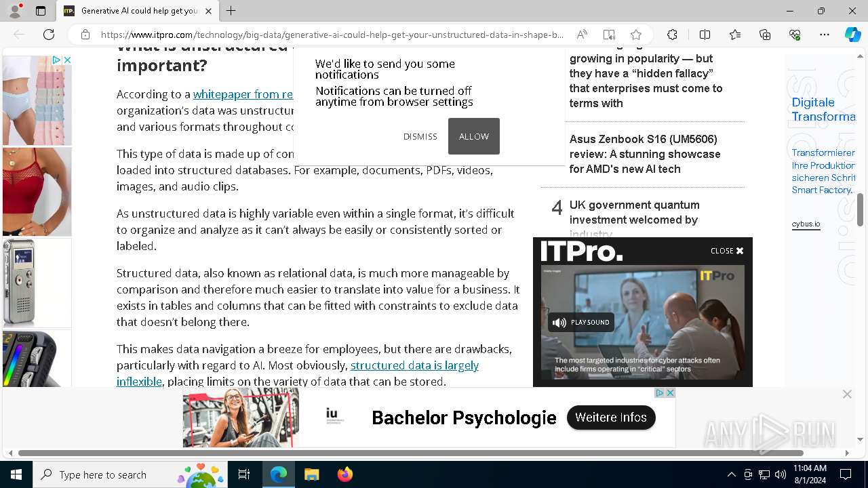Viewport: 868px width, 488px height.
Task: Open the tab actions menu icon
Action: pyautogui.click(x=41, y=11)
